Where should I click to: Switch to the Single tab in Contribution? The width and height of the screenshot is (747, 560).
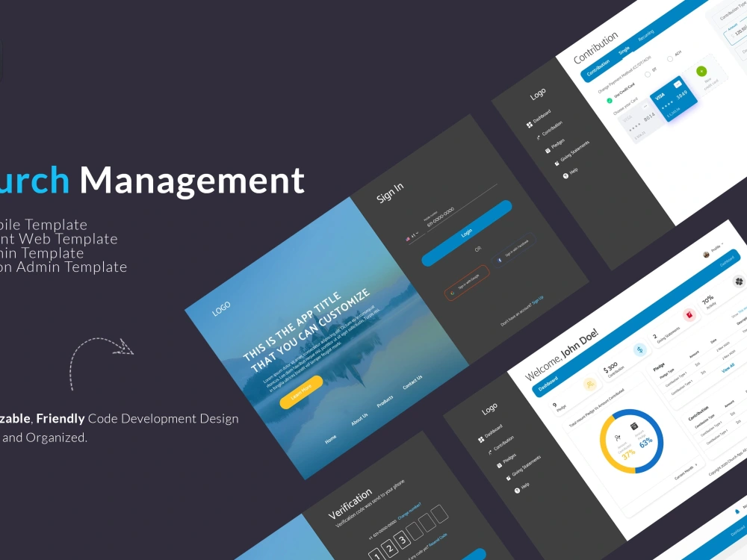pyautogui.click(x=624, y=50)
